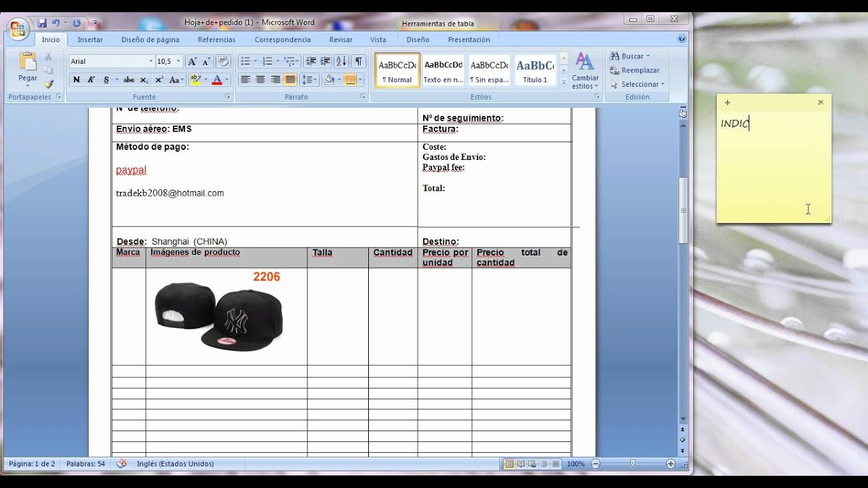Open Word help question mark icon
The height and width of the screenshot is (488, 868).
click(x=682, y=39)
